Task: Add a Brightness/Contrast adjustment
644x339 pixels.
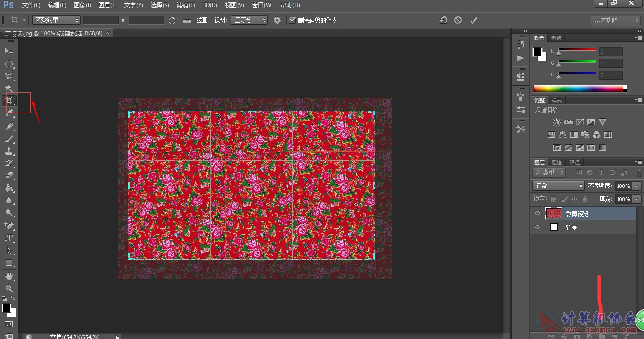Action: click(557, 122)
